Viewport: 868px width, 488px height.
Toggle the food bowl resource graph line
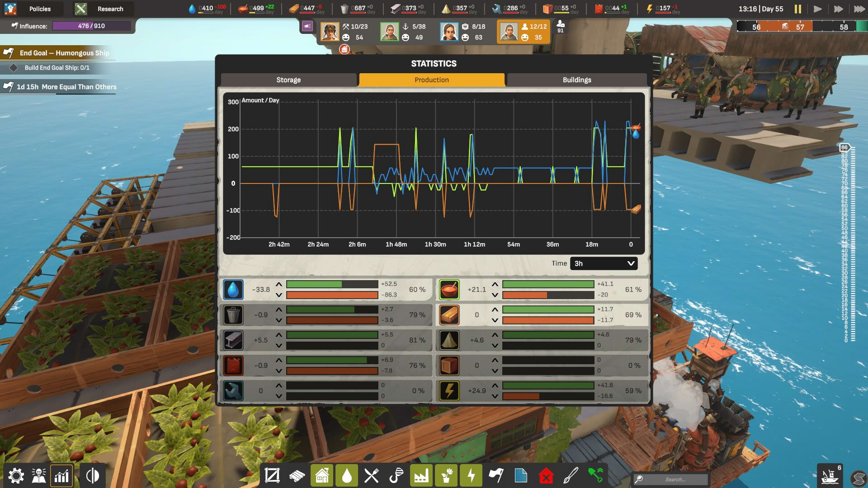tap(449, 290)
